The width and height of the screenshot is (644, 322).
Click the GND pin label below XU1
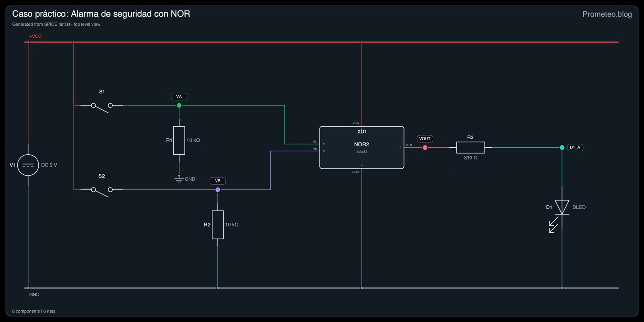[355, 172]
